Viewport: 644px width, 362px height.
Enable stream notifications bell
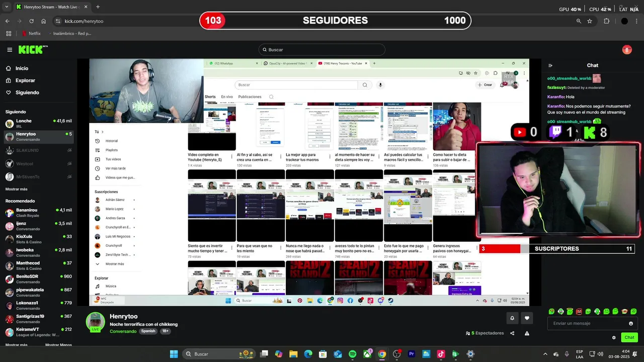click(512, 318)
